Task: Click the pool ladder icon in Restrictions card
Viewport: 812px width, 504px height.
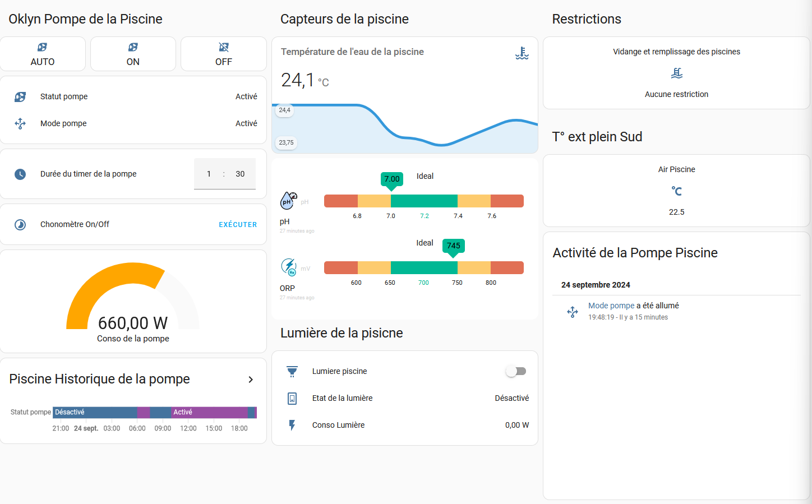Action: [677, 73]
